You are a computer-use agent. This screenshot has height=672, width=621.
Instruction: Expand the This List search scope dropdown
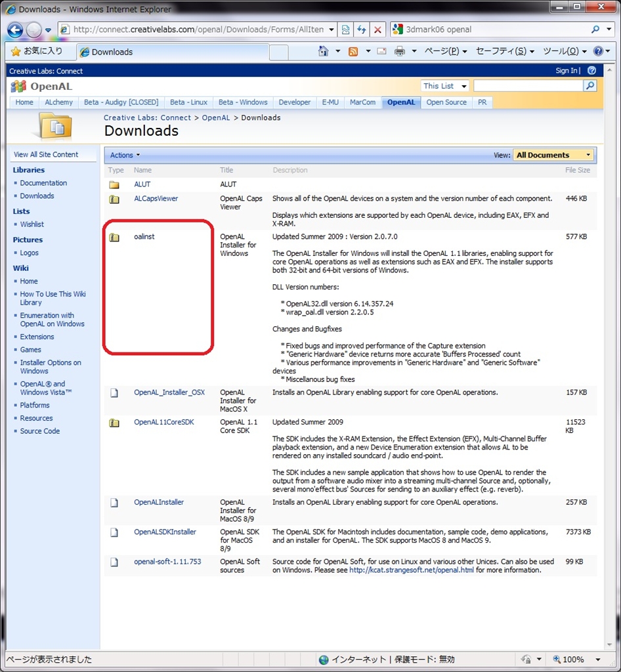[463, 86]
